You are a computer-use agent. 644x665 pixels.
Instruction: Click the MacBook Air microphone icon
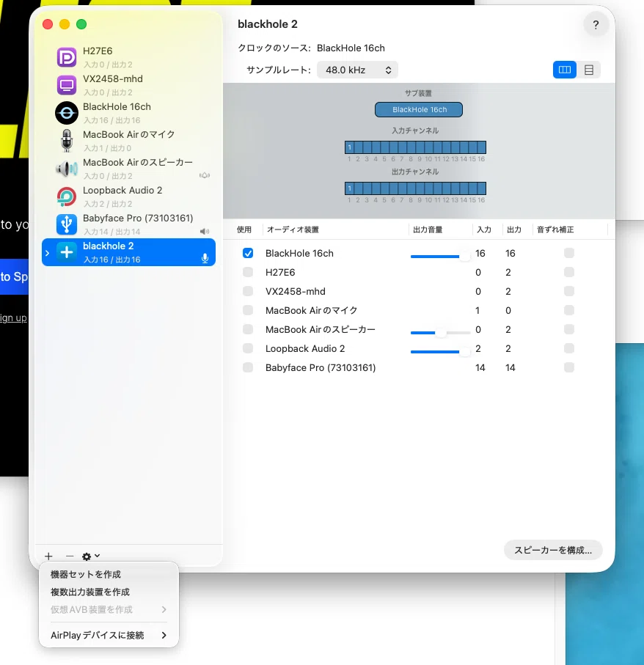point(67,141)
